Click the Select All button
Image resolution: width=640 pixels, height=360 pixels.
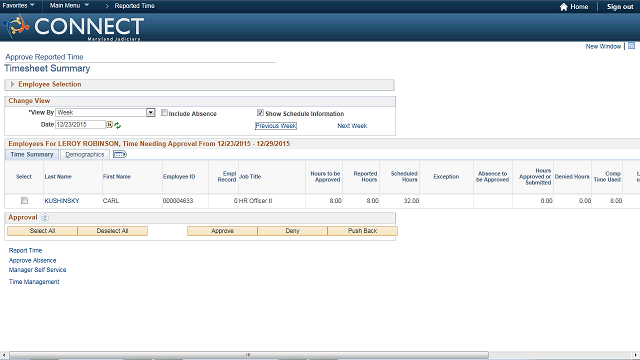point(42,231)
